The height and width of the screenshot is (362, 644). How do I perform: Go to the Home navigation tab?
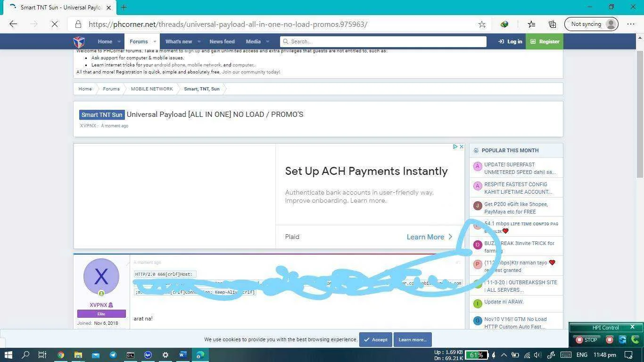coord(105,41)
